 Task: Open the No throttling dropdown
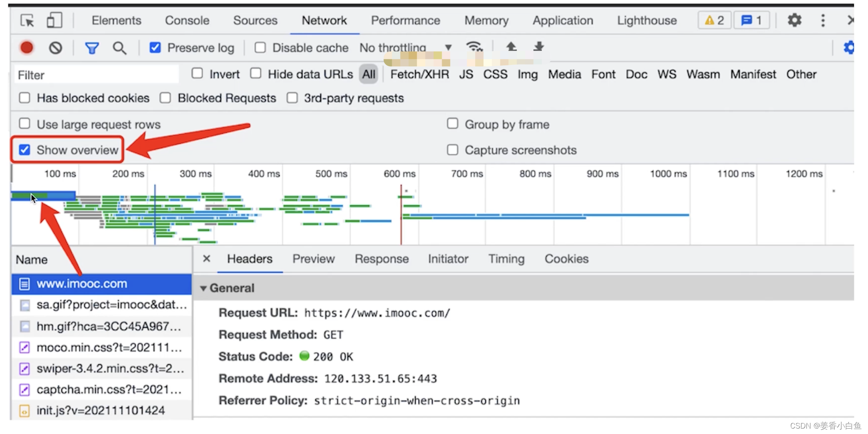point(406,47)
